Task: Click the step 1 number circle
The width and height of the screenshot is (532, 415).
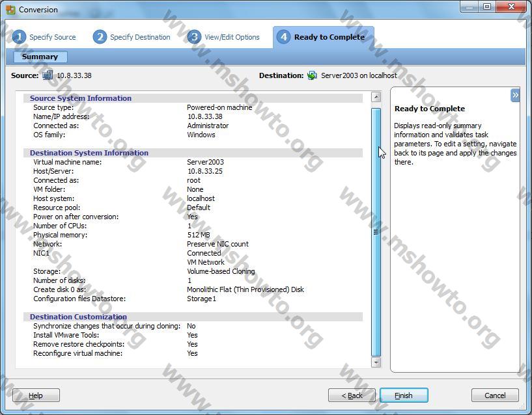Action: coord(19,37)
